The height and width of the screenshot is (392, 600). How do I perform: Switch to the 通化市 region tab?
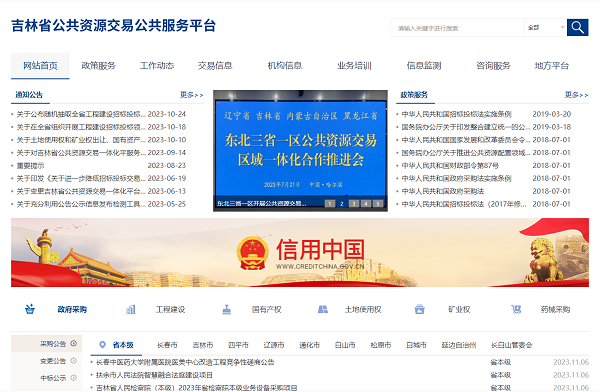(310, 345)
